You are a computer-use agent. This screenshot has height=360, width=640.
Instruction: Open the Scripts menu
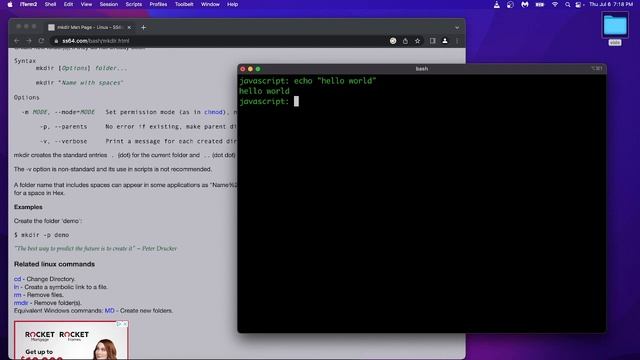click(133, 4)
